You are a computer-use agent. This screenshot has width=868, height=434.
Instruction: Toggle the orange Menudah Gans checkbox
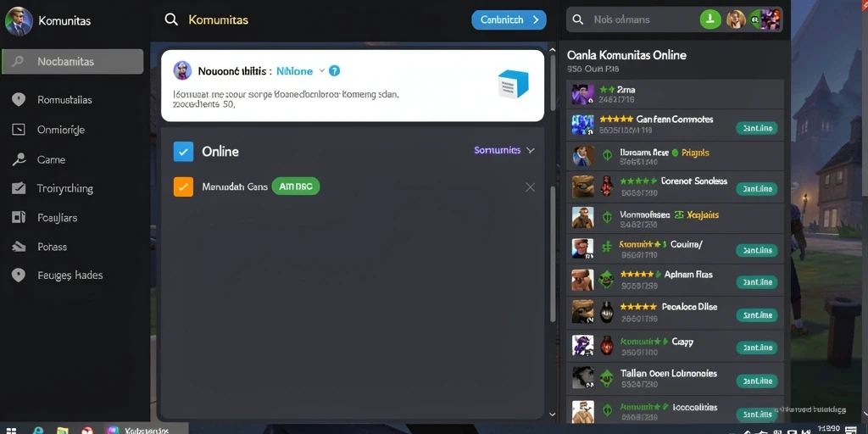[x=183, y=187]
